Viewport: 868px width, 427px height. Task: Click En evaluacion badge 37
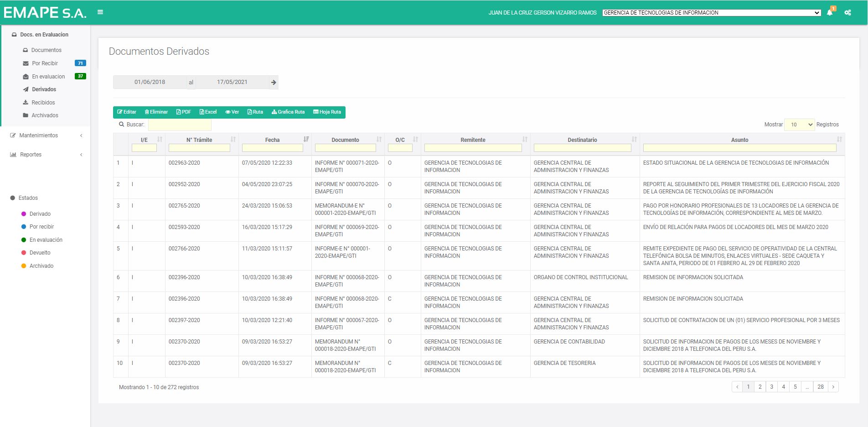point(80,76)
